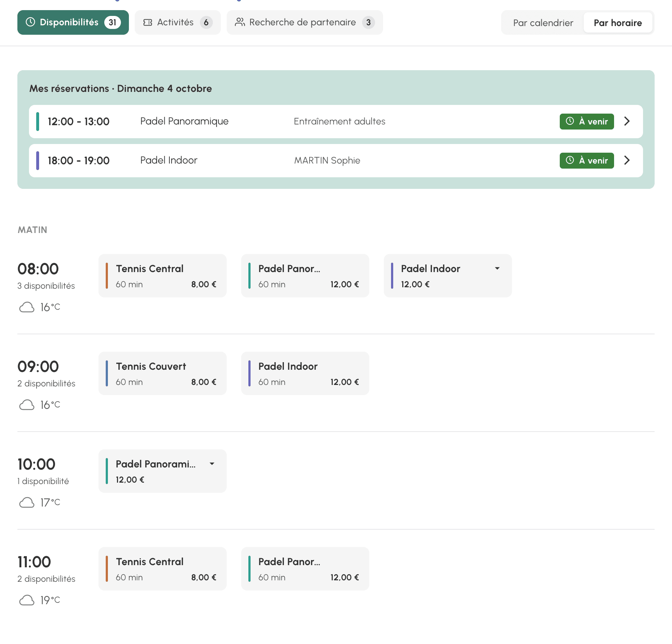Viewport: 672px width, 644px height.
Task: Click the '08:00' time heading
Action: tap(38, 269)
